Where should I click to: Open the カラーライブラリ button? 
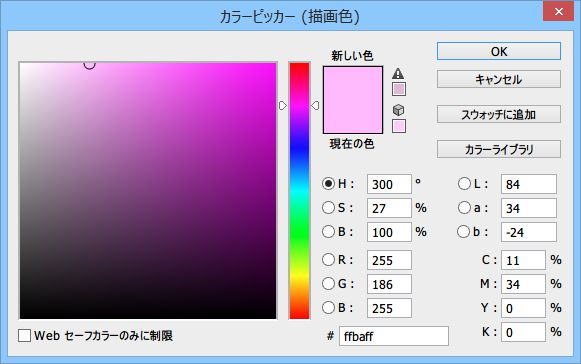[499, 149]
